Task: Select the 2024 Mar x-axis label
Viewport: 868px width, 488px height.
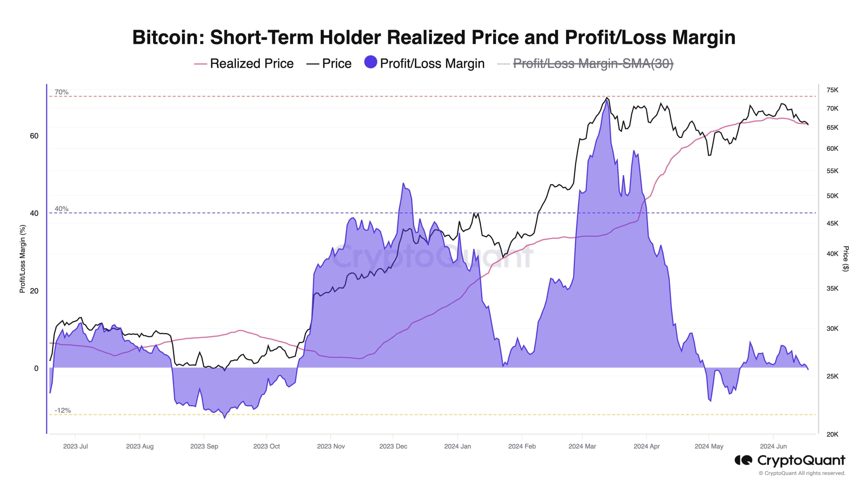Action: [582, 446]
